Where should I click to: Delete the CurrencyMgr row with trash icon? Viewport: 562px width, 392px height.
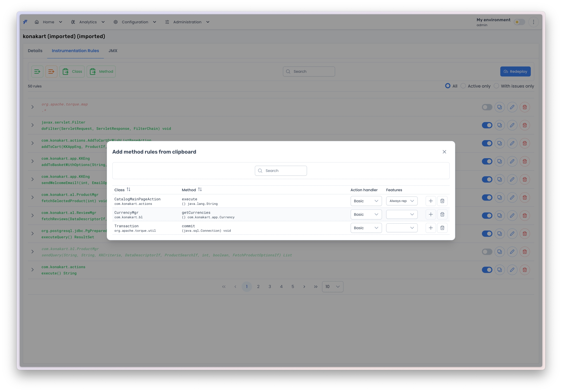pos(442,214)
